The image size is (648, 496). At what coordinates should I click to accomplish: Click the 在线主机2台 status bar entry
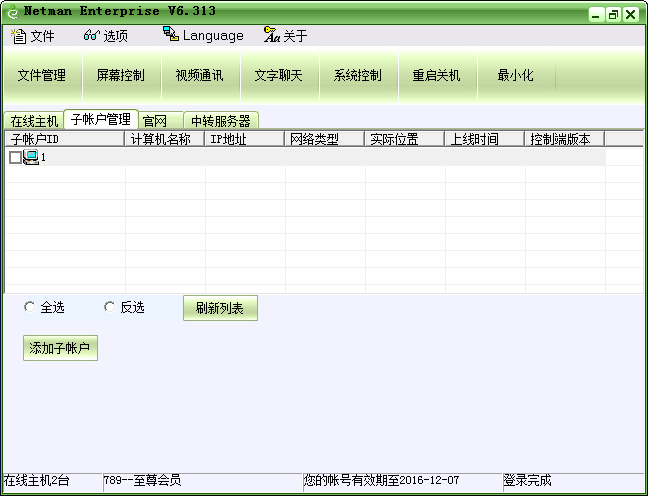tap(53, 481)
